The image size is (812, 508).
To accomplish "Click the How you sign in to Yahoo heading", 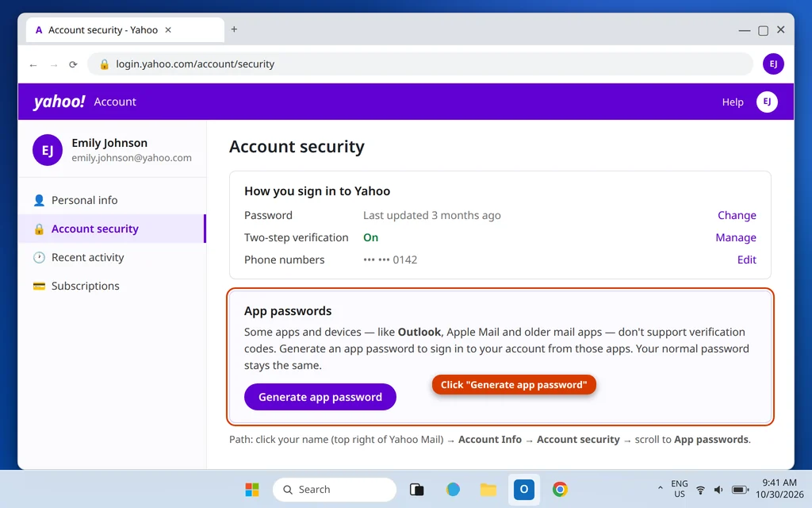I will [317, 191].
